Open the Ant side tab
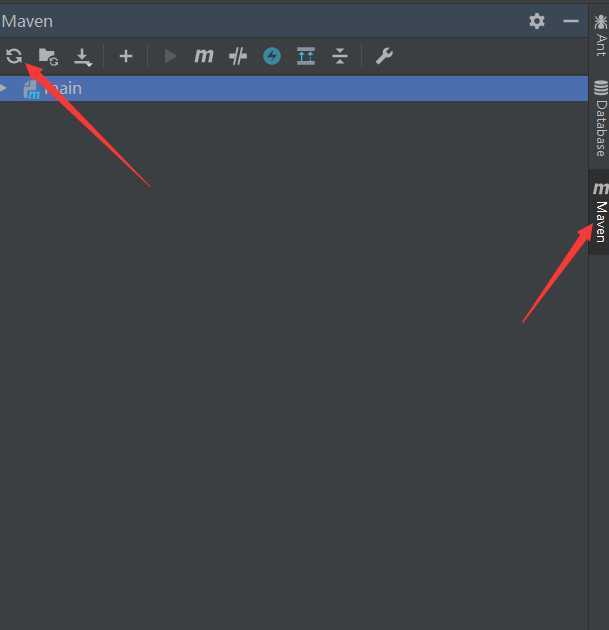The image size is (609, 630). tap(600, 35)
